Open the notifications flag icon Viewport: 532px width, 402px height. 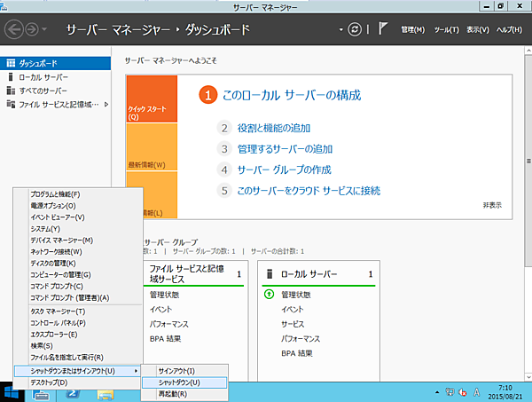pyautogui.click(x=383, y=29)
